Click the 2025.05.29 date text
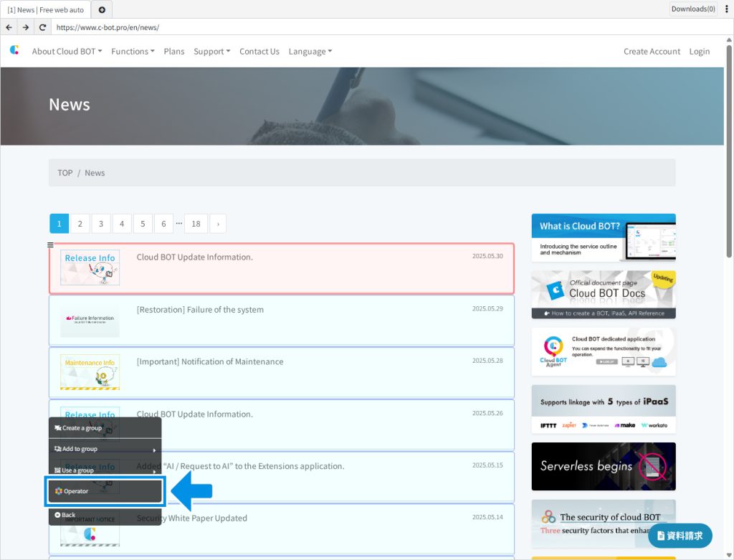Image resolution: width=734 pixels, height=560 pixels. pos(487,308)
